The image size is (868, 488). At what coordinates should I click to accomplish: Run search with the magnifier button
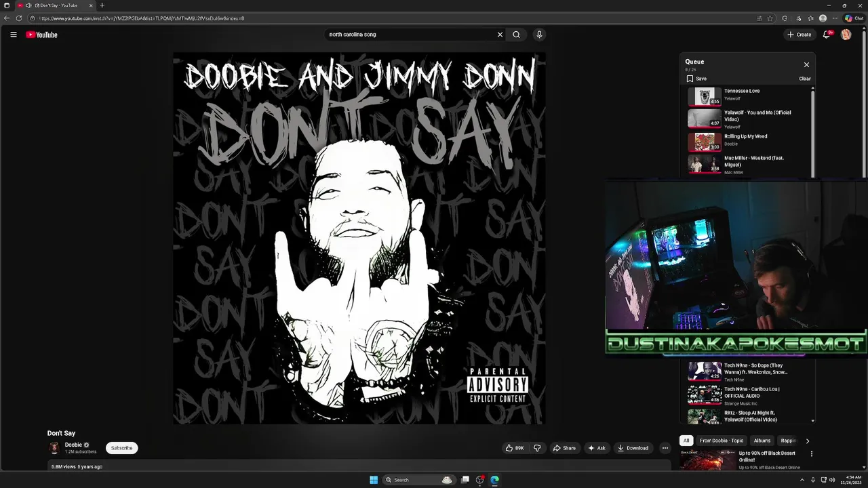click(x=516, y=35)
